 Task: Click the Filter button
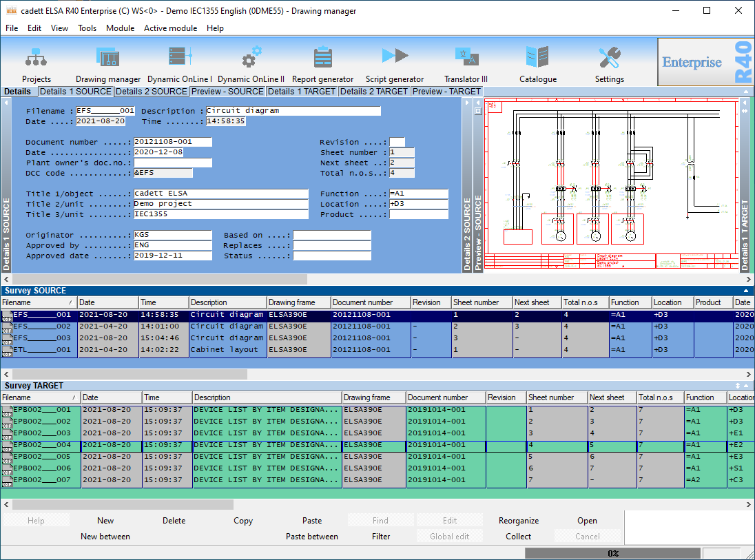pos(381,537)
